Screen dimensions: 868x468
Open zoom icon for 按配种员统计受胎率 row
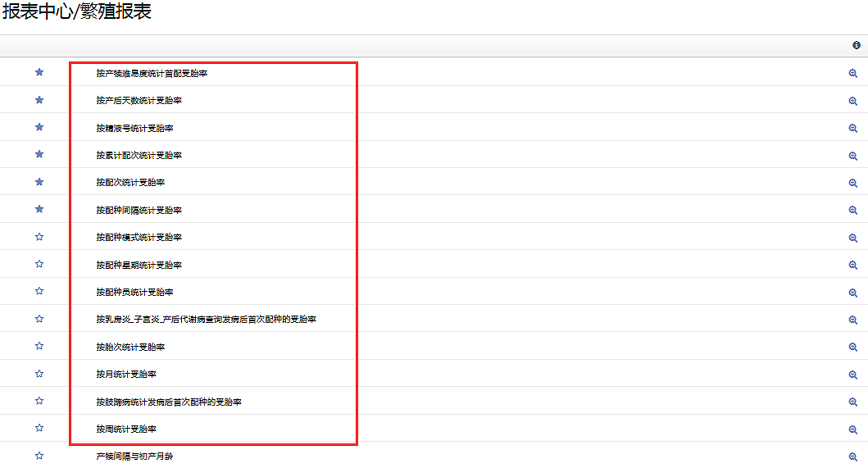(x=853, y=293)
